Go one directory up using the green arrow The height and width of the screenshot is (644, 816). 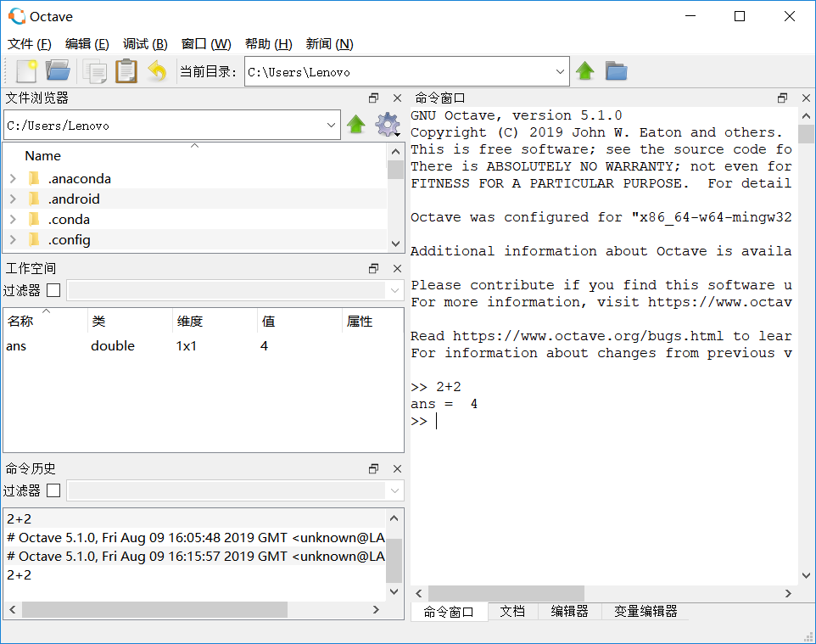[x=584, y=70]
